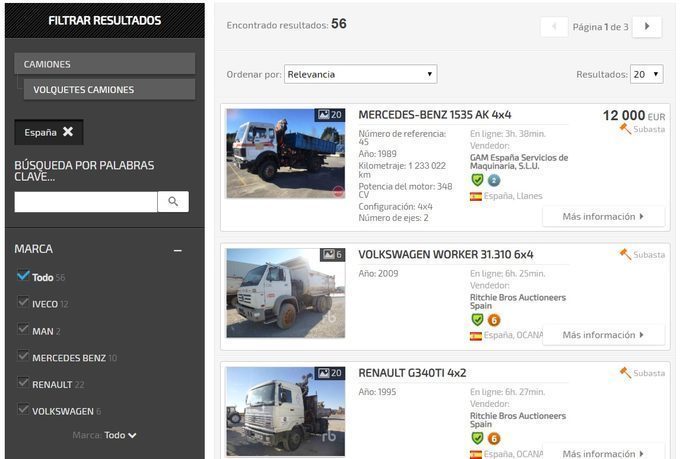This screenshot has height=459, width=680.
Task: Open the Ordenar por Relevancia dropdown
Action: pos(360,74)
